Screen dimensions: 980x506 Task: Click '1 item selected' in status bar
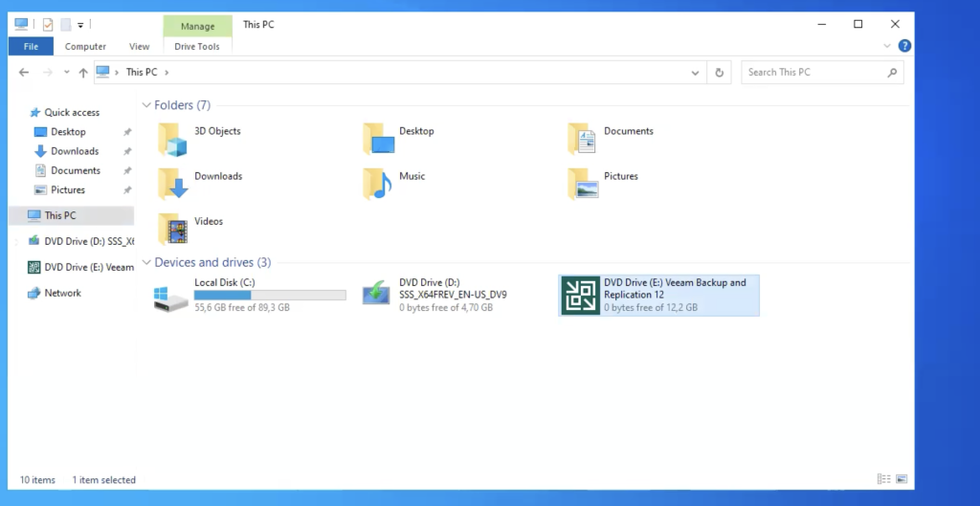point(103,480)
